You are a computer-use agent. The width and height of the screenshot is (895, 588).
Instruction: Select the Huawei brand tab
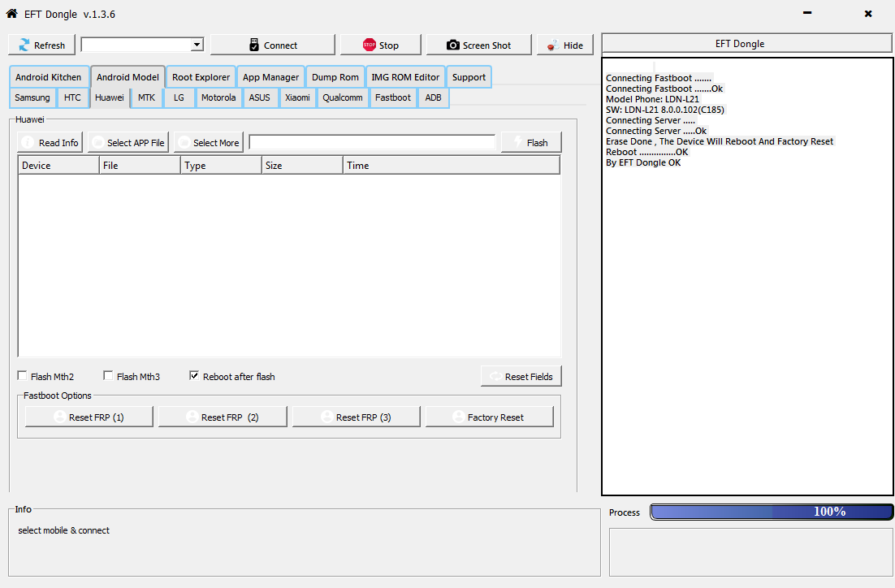click(x=110, y=97)
